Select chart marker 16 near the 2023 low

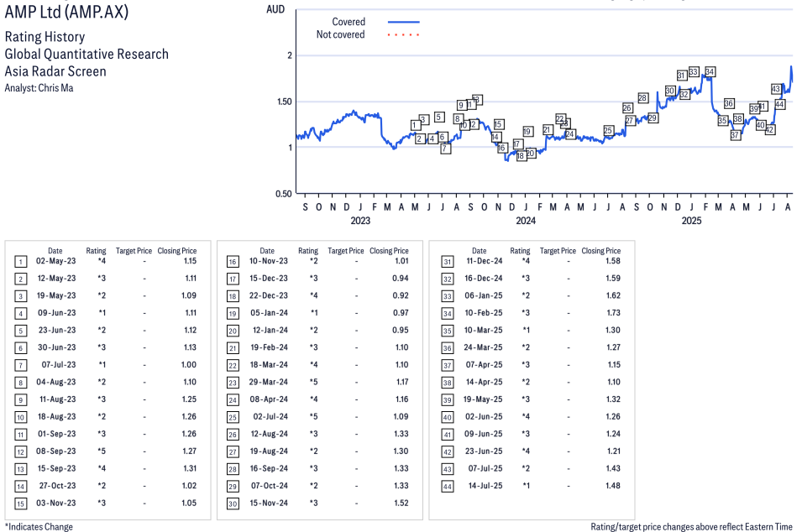501,148
